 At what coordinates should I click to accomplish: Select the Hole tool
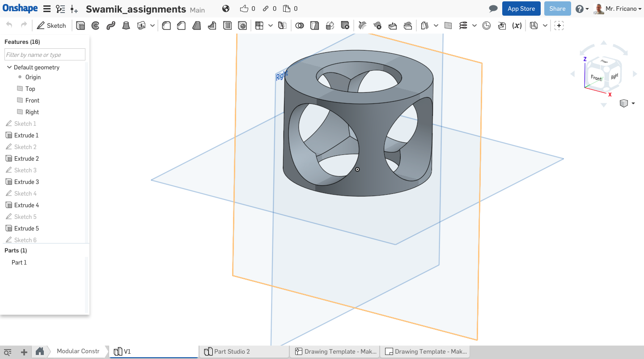point(242,26)
